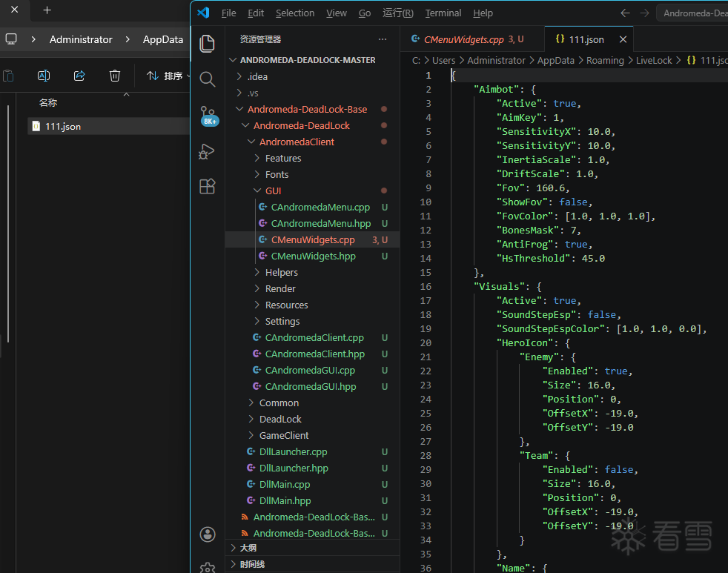Open DllLauncher.cpp in the file tree

[x=312, y=452]
